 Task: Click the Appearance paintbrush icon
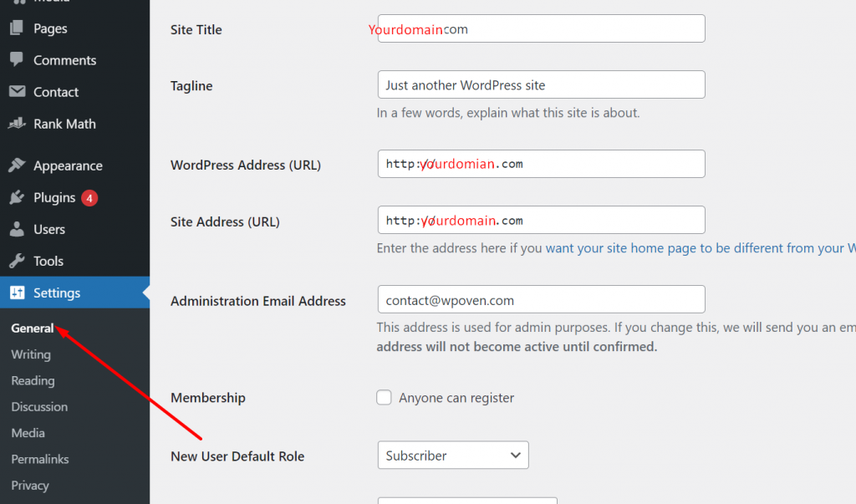pos(16,165)
